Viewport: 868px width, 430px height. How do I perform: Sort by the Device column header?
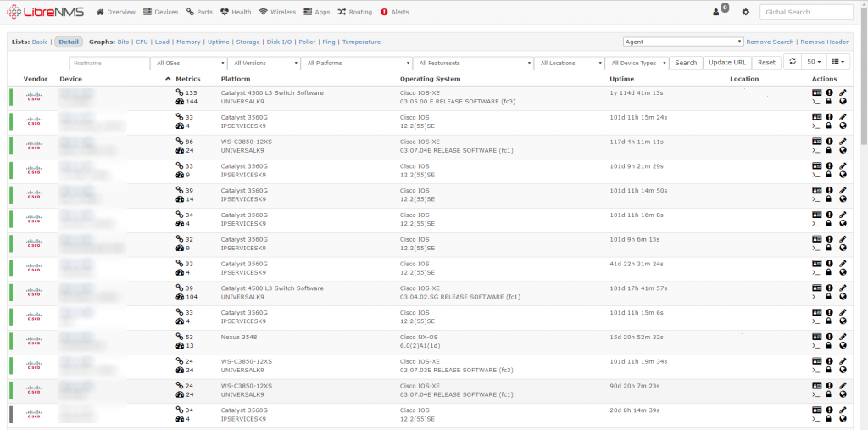pyautogui.click(x=71, y=79)
